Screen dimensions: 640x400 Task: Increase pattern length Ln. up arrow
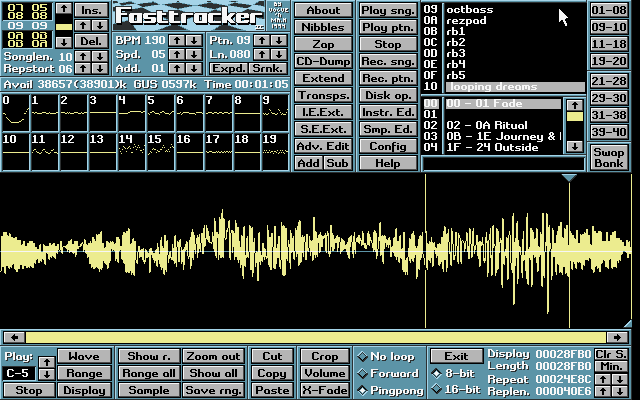click(262, 54)
